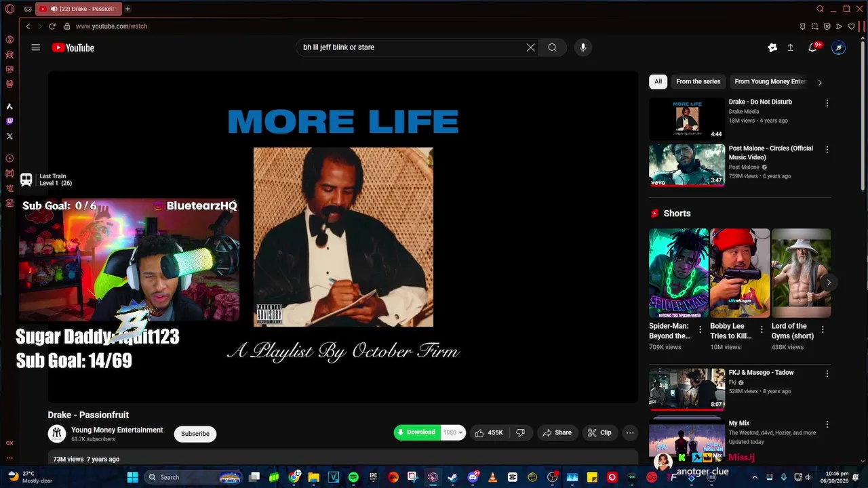Open Steam from the taskbar
The height and width of the screenshot is (488, 868).
(x=452, y=477)
